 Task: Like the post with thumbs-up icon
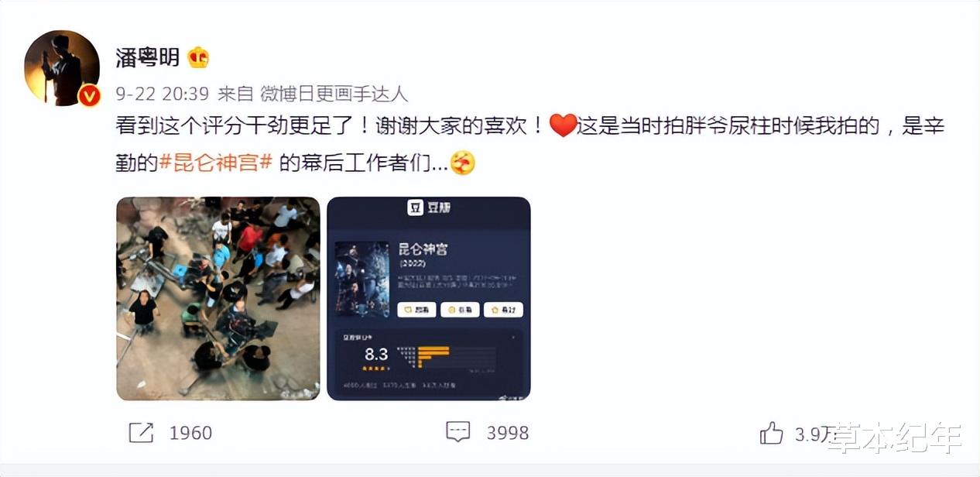[772, 433]
